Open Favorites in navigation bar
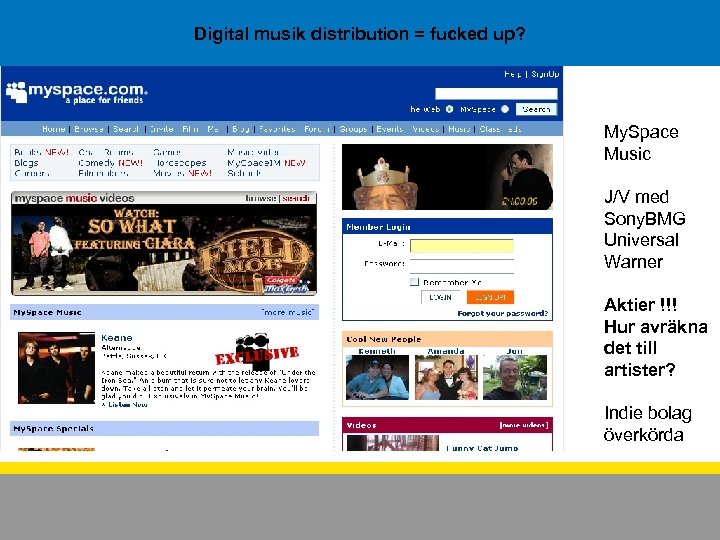 (277, 129)
